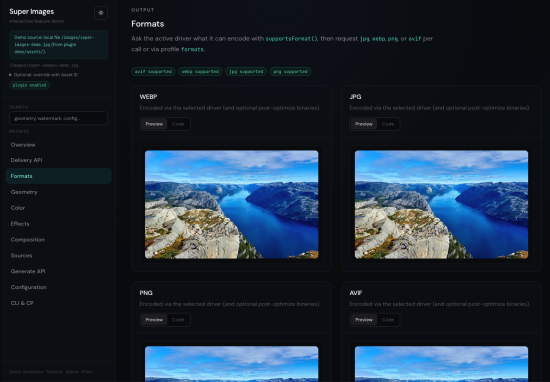The height and width of the screenshot is (382, 550).
Task: Click the WEBP fjord preview image
Action: (232, 205)
